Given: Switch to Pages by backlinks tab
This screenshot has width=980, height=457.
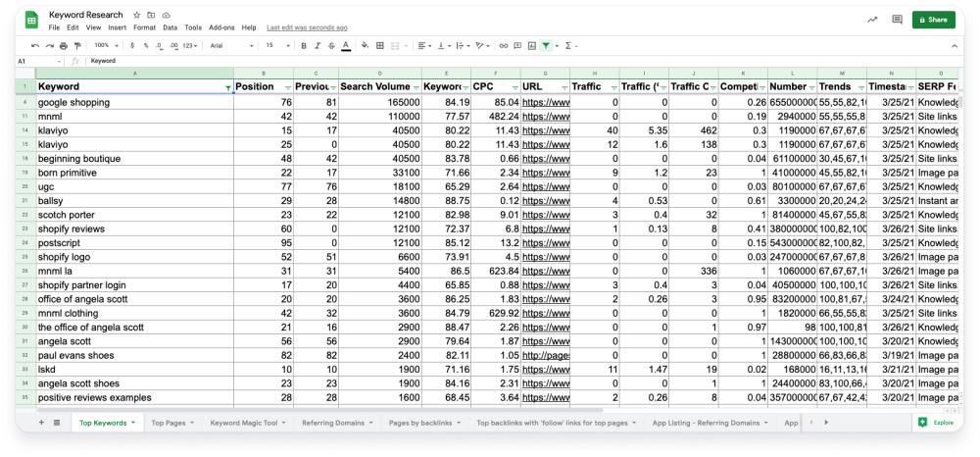Looking at the screenshot, I should [423, 423].
